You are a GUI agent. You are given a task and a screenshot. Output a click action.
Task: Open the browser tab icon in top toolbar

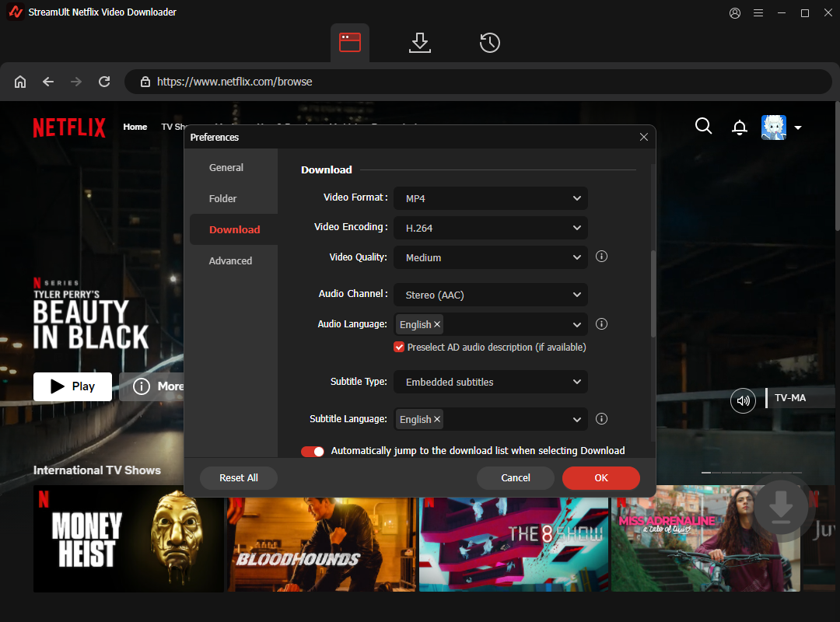(x=350, y=42)
